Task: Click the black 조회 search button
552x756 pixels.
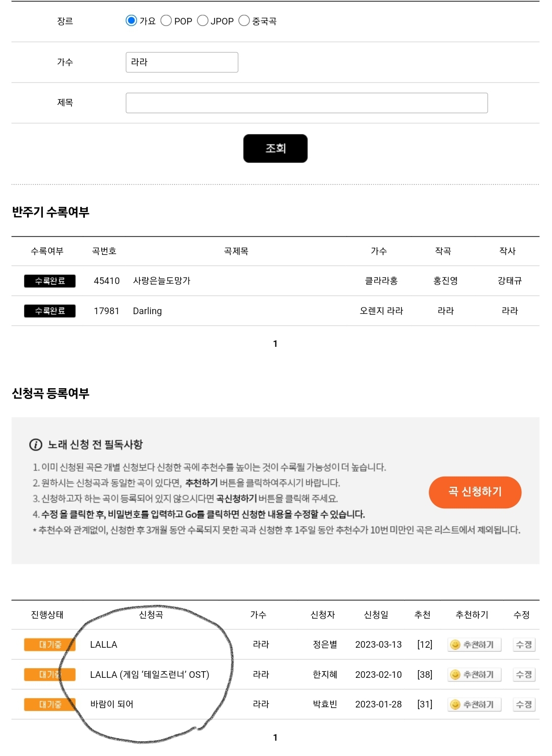Action: pos(275,149)
